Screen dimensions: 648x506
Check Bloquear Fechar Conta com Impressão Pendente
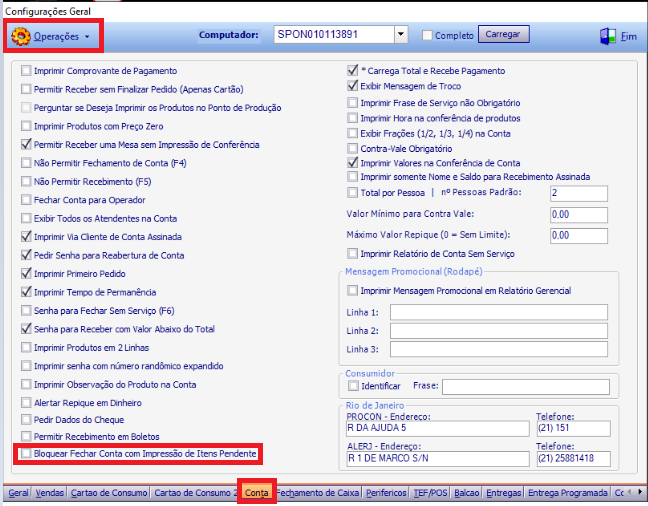click(x=26, y=453)
